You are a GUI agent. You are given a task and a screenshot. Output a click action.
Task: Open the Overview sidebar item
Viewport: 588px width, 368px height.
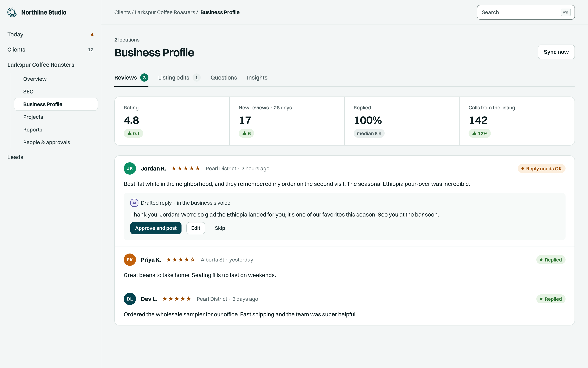[x=56, y=79]
